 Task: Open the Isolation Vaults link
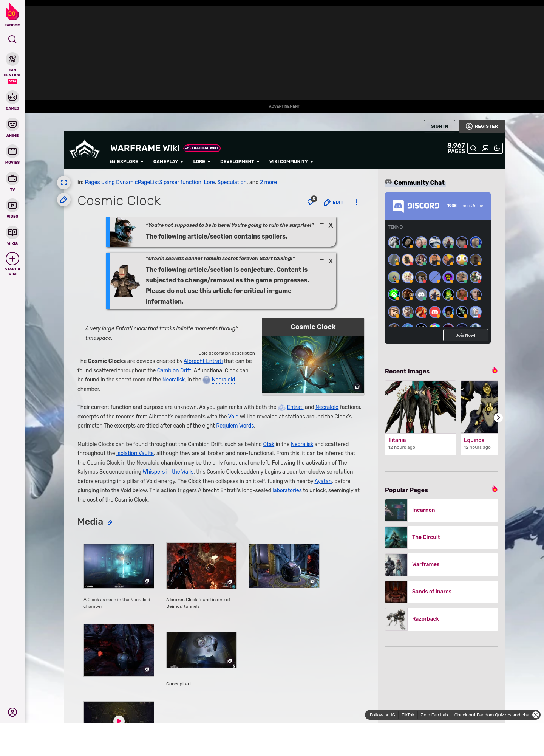pyautogui.click(x=135, y=453)
